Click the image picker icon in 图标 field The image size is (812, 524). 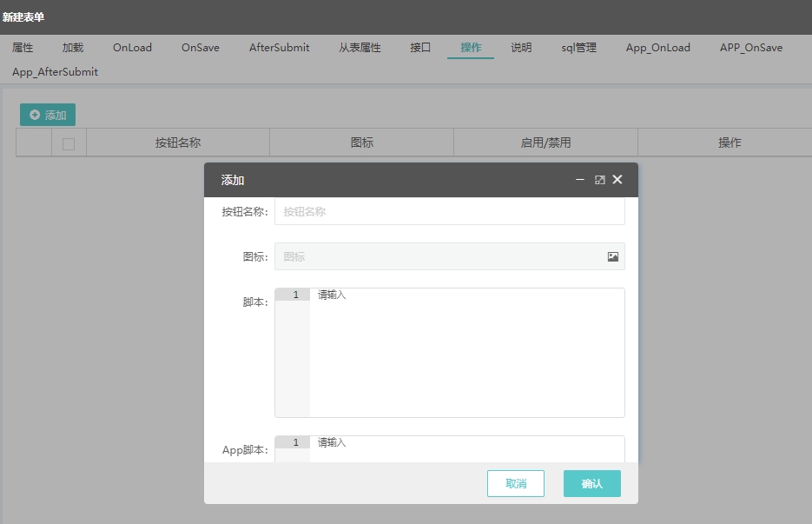click(x=612, y=256)
